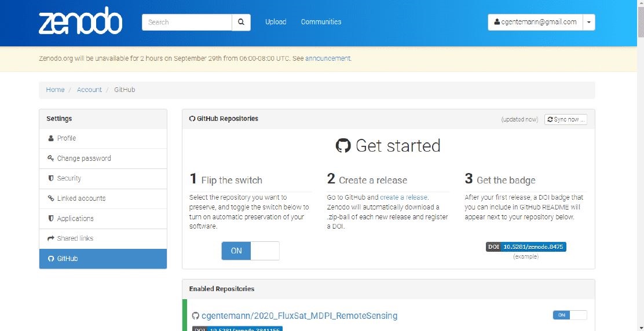Click the key icon beside Change password
Image resolution: width=644 pixels, height=331 pixels.
tap(51, 159)
